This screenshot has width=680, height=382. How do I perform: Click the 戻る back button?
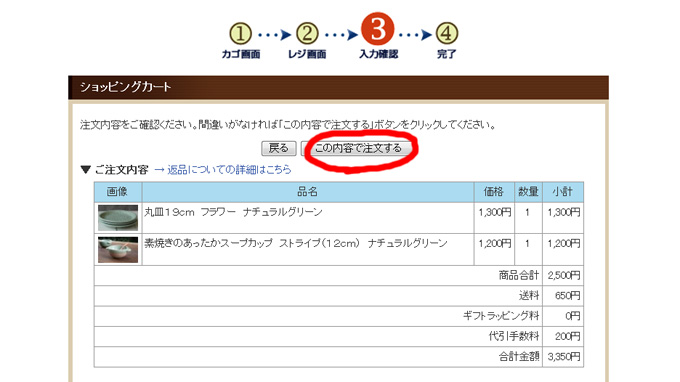pyautogui.click(x=278, y=148)
